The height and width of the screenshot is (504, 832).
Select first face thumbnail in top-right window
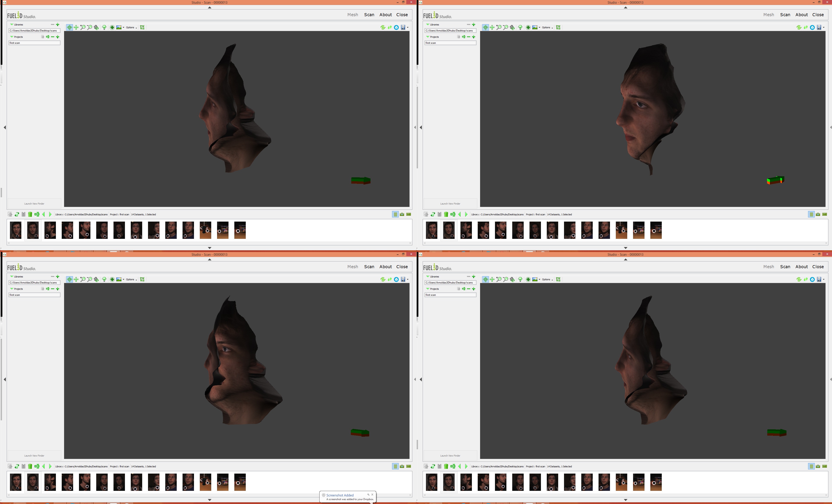pyautogui.click(x=432, y=230)
